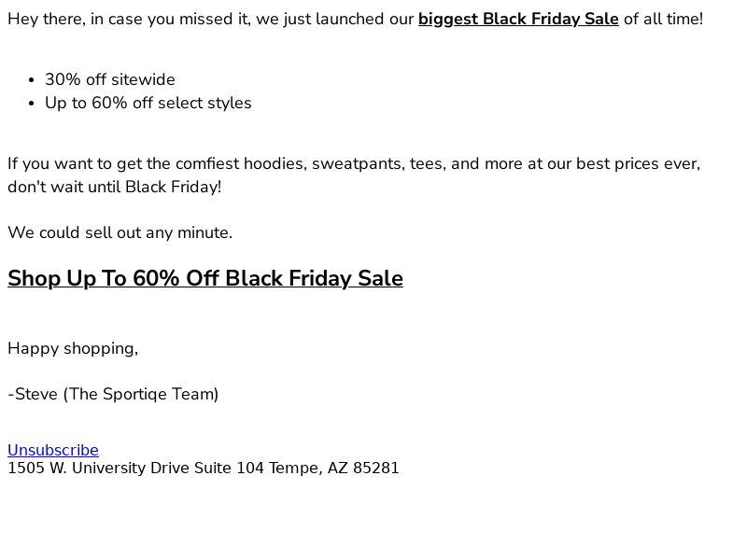Screen dimensions: 747x560
Task: Click Shop Up To 60% Off Black Friday Sale
Action: (205, 278)
